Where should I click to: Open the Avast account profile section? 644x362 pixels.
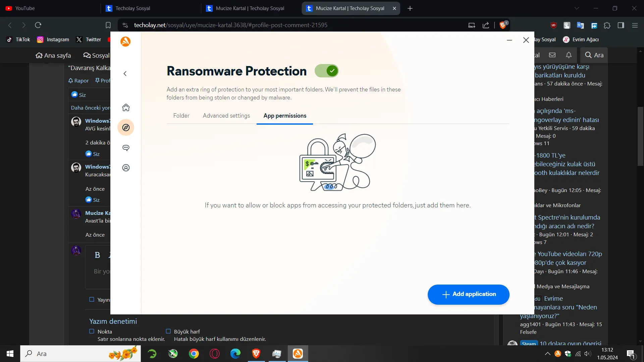126,168
